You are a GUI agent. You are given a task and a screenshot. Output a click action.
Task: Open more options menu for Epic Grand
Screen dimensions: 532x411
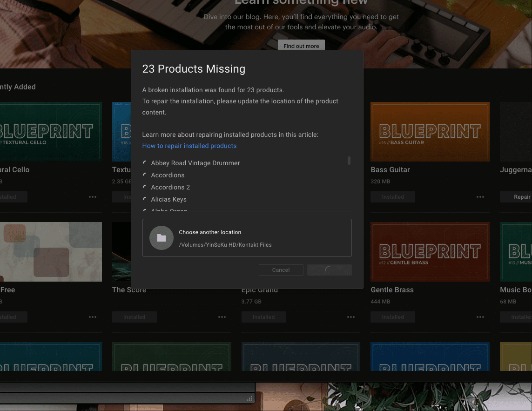[x=351, y=317]
